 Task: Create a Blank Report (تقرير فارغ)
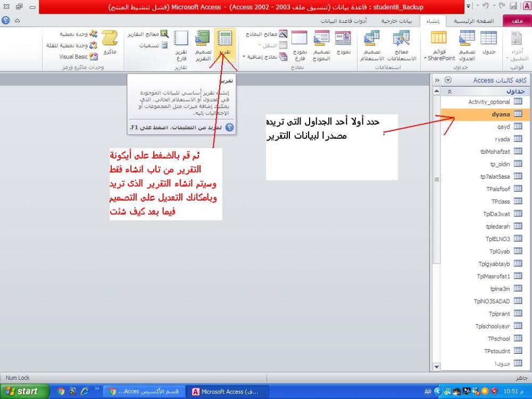click(181, 46)
